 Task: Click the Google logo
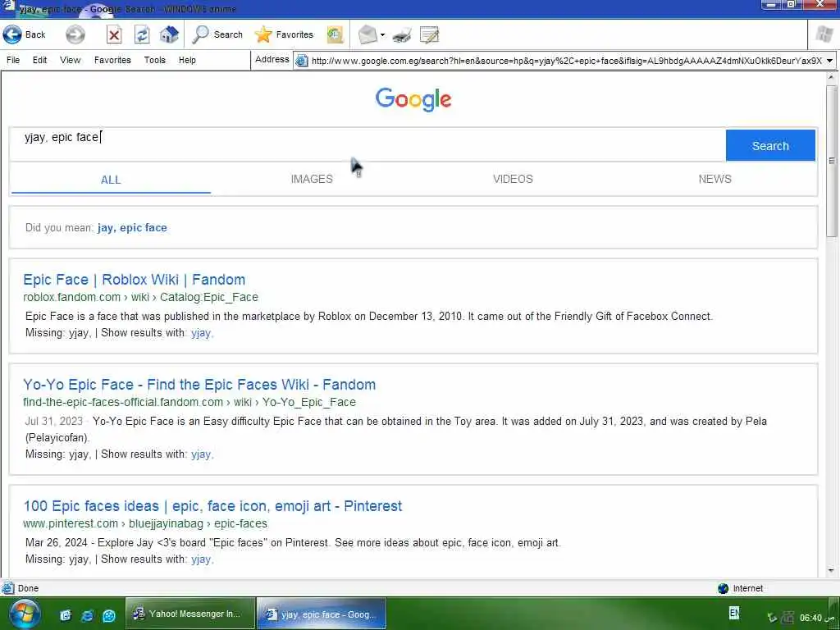[x=413, y=99]
